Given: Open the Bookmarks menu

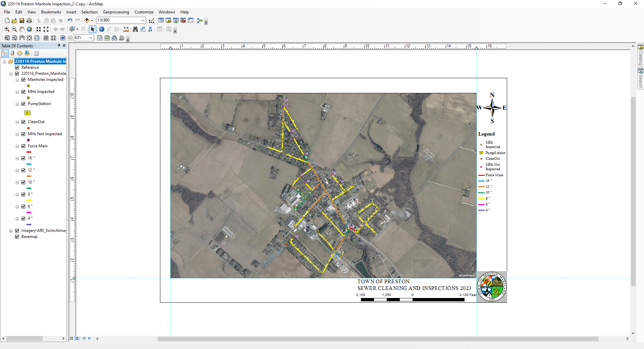Looking at the screenshot, I should pyautogui.click(x=51, y=12).
